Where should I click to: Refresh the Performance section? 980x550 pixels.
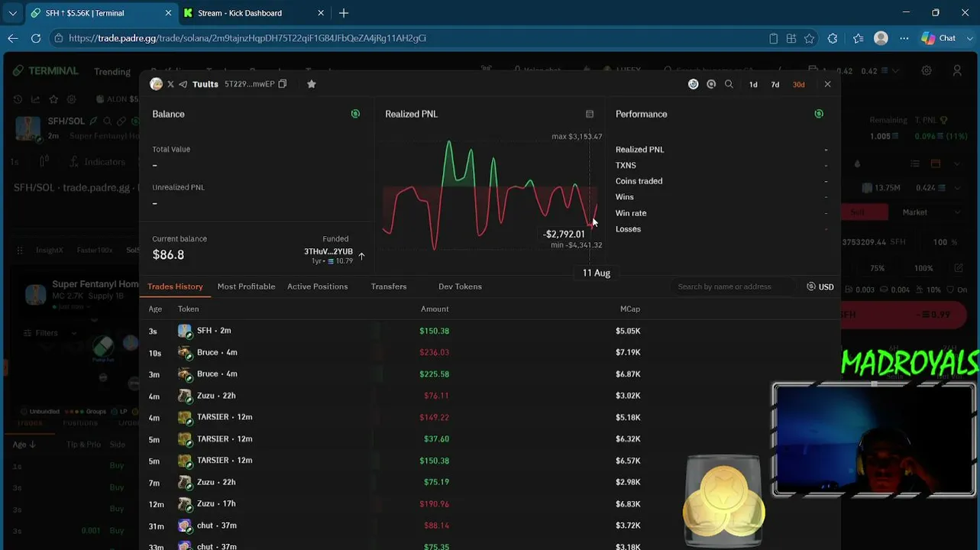coord(819,114)
